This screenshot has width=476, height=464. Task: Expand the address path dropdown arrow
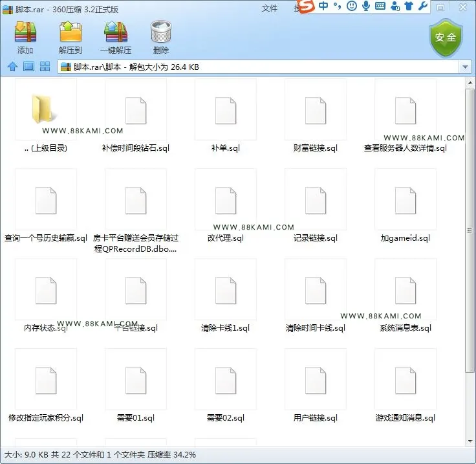click(x=465, y=67)
